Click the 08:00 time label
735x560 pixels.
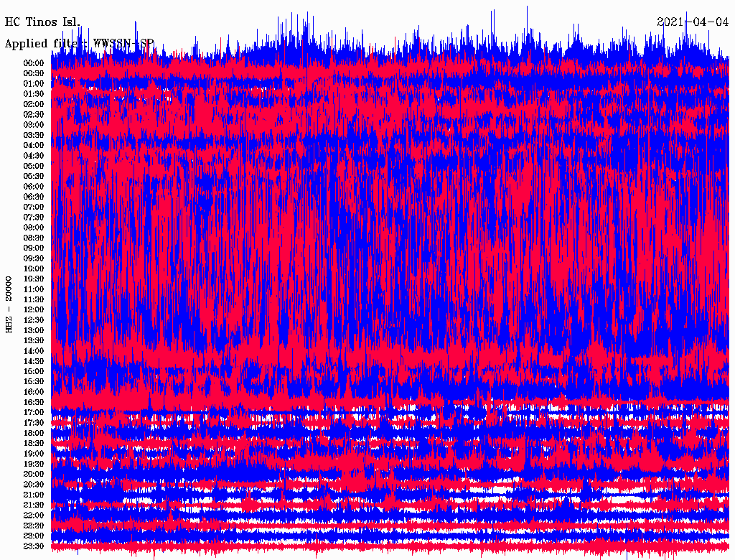pos(34,228)
